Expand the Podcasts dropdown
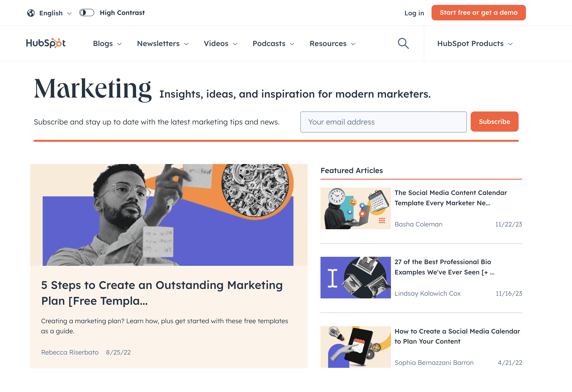 point(273,44)
